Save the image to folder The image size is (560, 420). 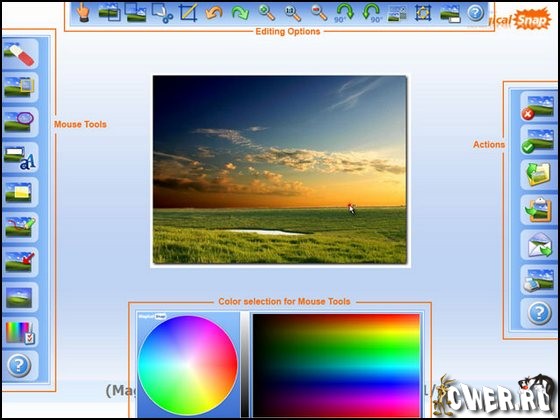[539, 175]
